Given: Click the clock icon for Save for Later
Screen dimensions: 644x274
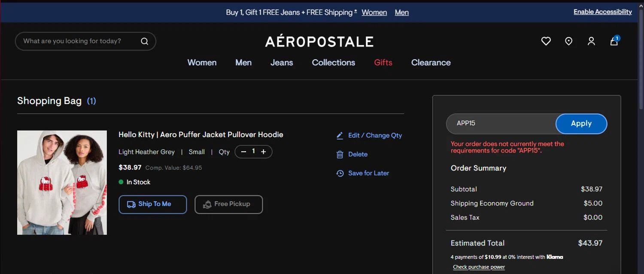Looking at the screenshot, I should click(x=340, y=173).
